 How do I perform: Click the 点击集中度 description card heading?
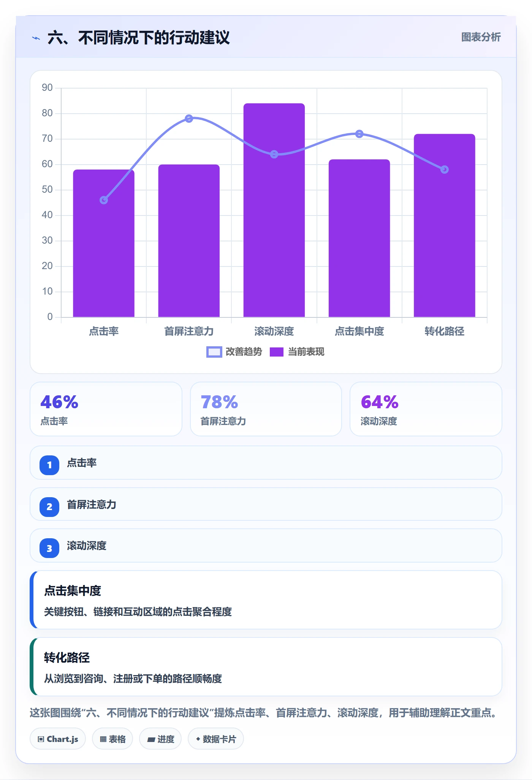click(73, 591)
